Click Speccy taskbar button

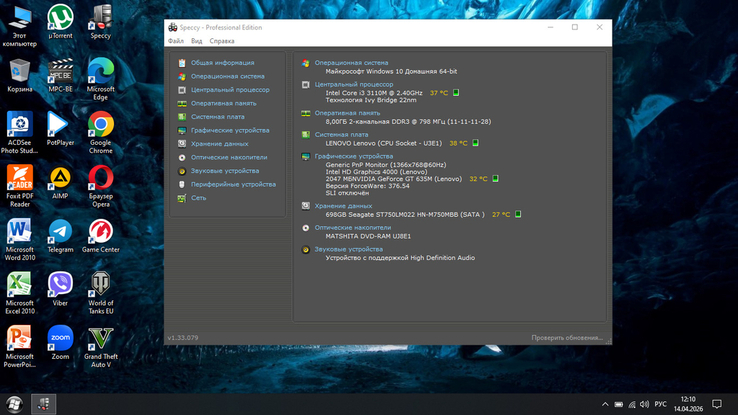pyautogui.click(x=43, y=404)
